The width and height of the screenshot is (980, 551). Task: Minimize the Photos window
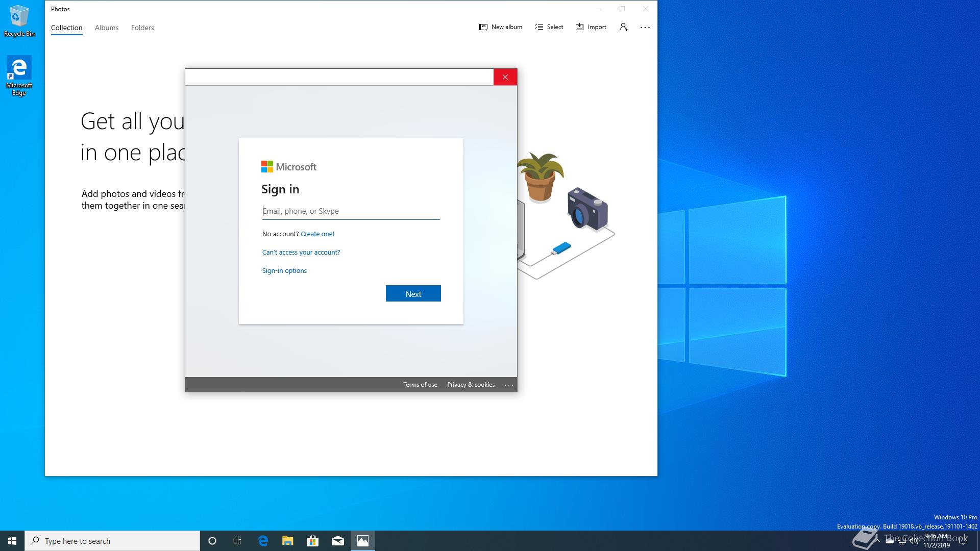(599, 9)
